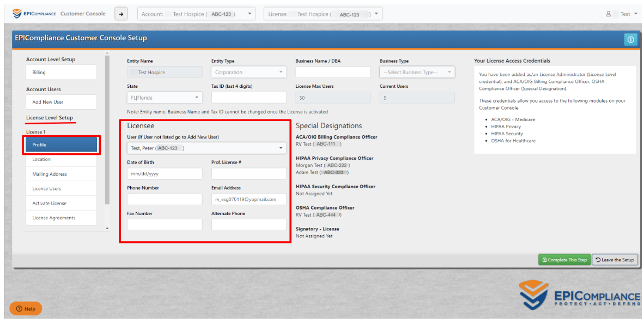Click 'Adam Test' designation entry
This screenshot has width=644, height=323.
point(308,172)
